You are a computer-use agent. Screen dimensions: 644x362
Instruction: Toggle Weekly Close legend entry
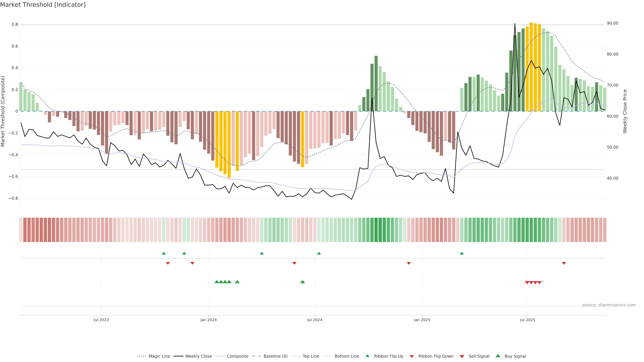click(x=198, y=356)
